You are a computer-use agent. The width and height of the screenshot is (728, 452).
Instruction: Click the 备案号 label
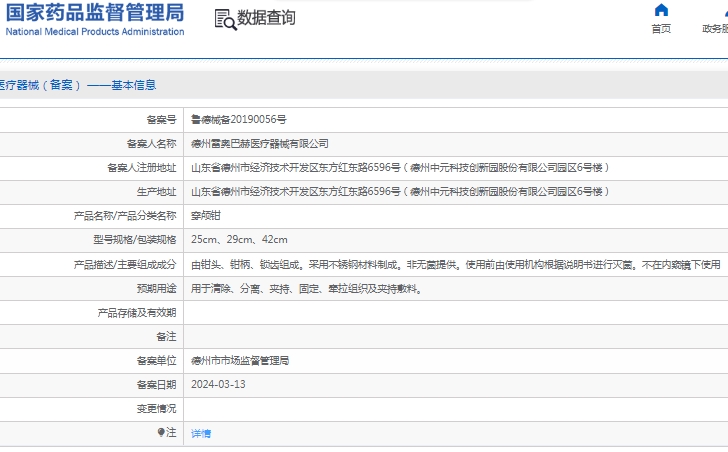click(162, 119)
